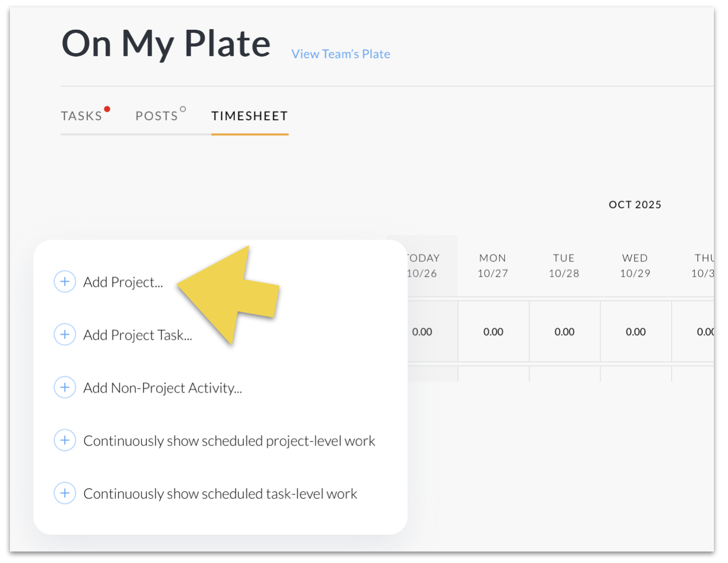Image resolution: width=728 pixels, height=563 pixels.
Task: Click the OCT 2025 month label
Action: [635, 205]
